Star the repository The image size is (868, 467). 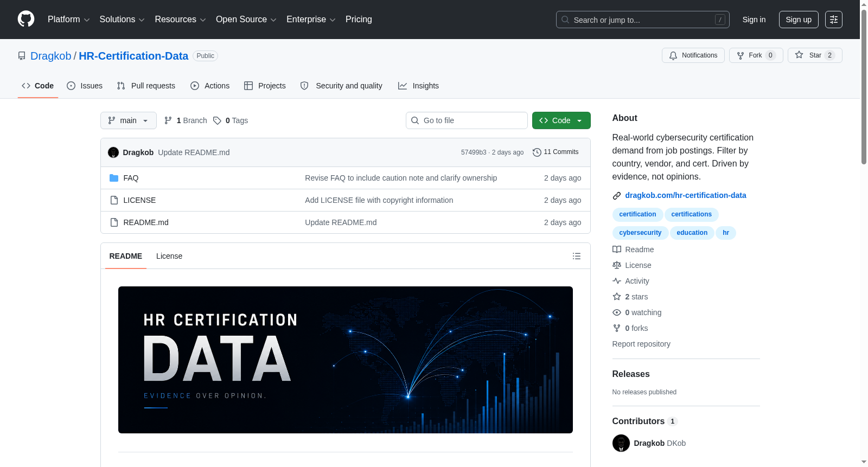click(x=815, y=55)
